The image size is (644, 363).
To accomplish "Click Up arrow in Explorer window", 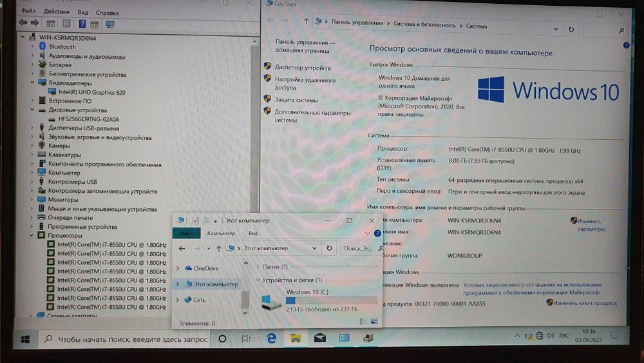I will click(x=218, y=248).
